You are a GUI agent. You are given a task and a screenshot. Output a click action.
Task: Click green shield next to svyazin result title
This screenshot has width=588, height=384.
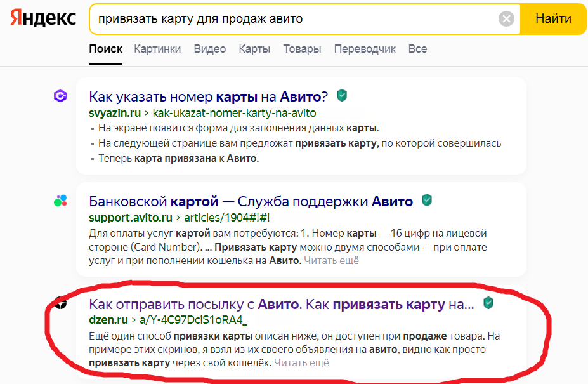click(x=342, y=95)
